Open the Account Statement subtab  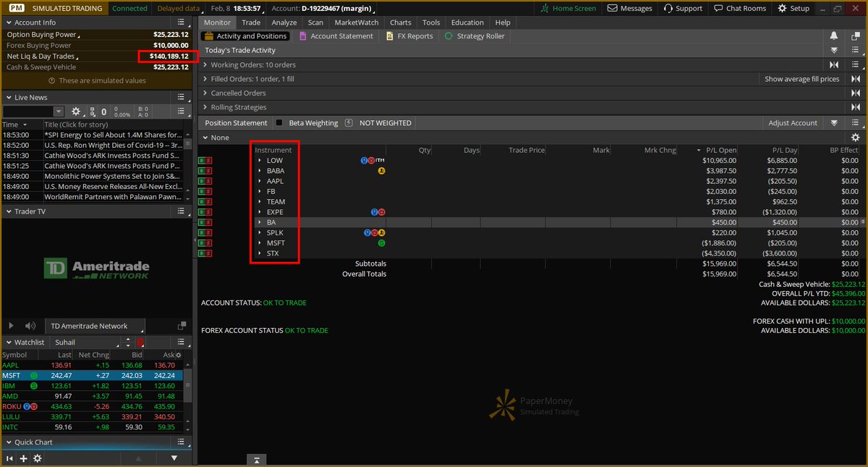coord(336,36)
